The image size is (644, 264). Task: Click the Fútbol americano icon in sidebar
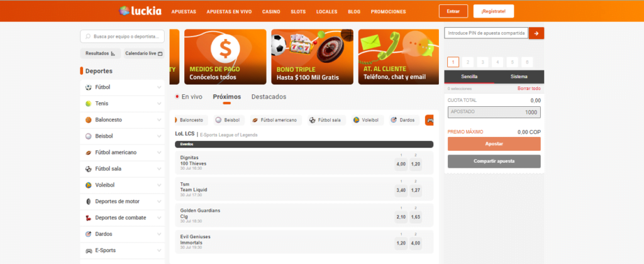pyautogui.click(x=88, y=153)
